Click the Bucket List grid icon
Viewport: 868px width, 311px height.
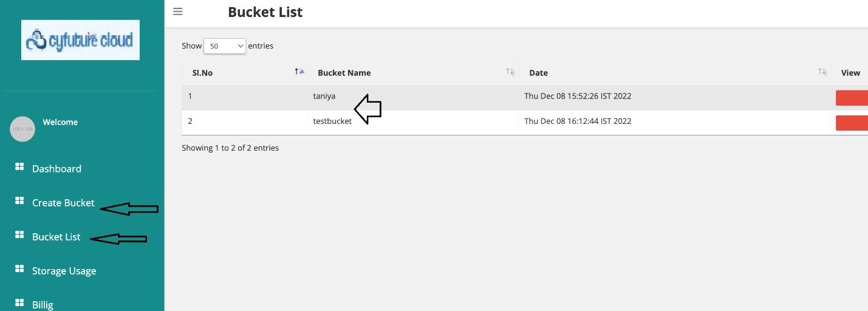pos(19,234)
